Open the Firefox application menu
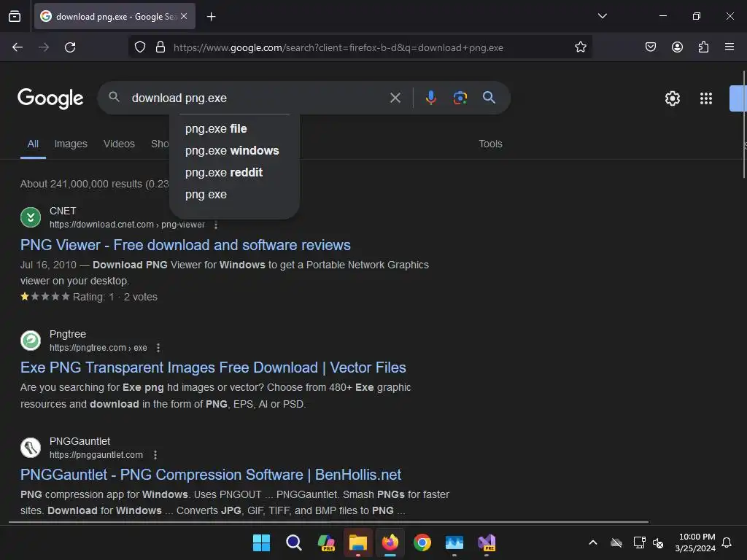Viewport: 747px width, 560px height. (729, 47)
